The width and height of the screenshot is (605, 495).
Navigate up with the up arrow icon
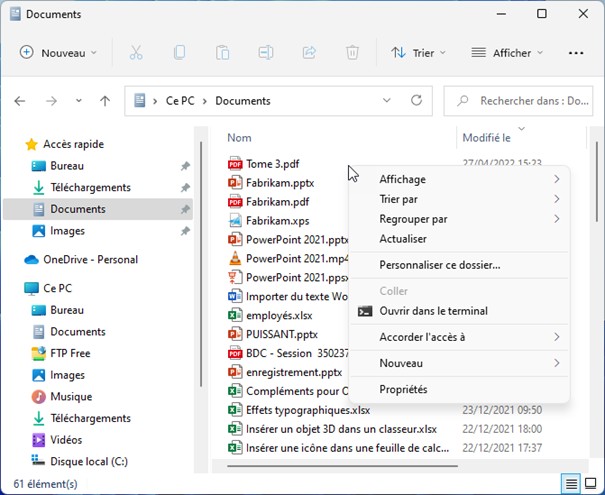pyautogui.click(x=105, y=101)
